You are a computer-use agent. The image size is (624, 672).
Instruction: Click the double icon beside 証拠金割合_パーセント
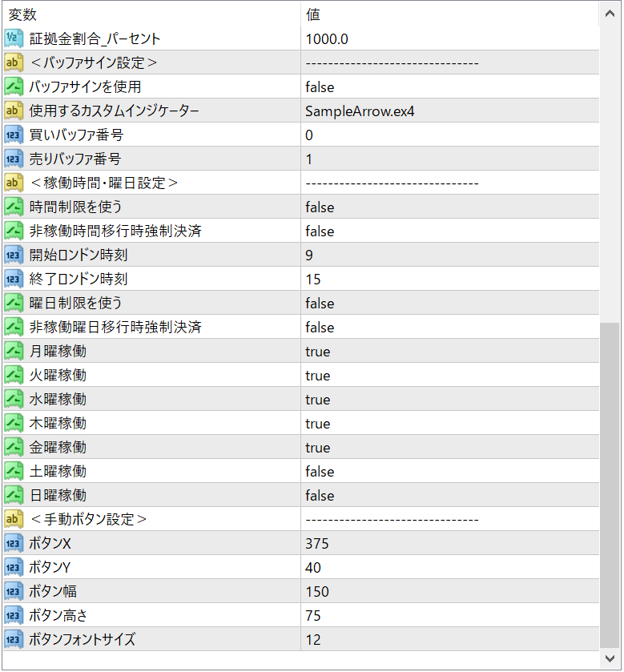(14, 38)
